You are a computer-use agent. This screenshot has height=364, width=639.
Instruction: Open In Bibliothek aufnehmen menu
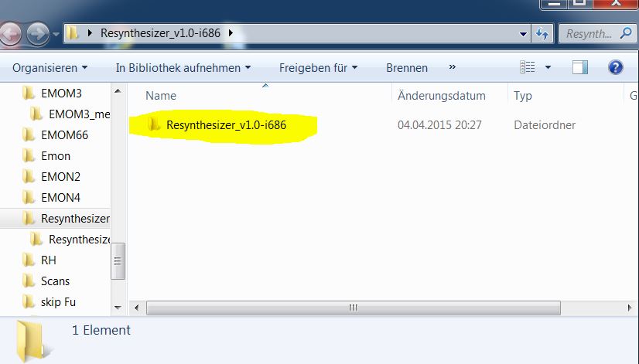point(183,67)
